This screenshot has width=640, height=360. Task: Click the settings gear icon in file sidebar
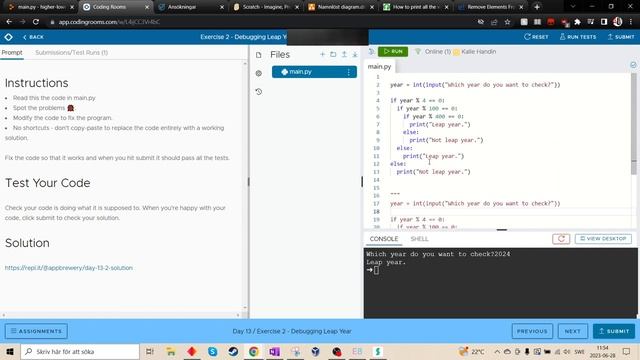(258, 73)
